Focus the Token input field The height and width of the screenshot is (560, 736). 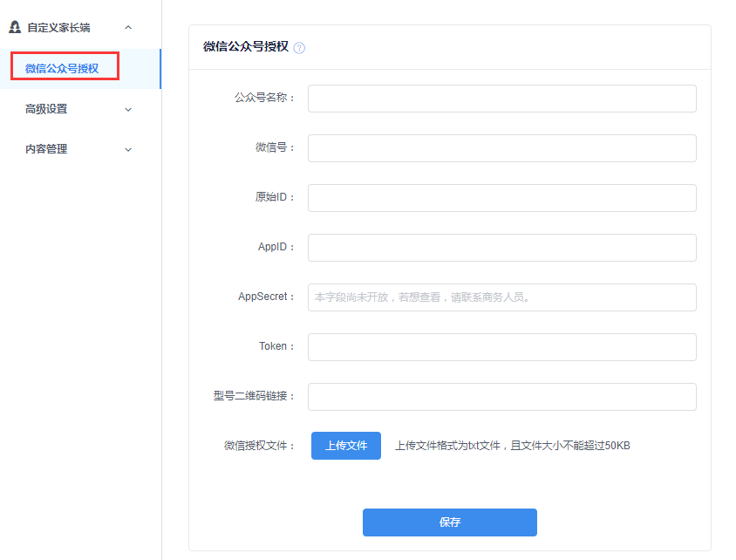(x=501, y=346)
